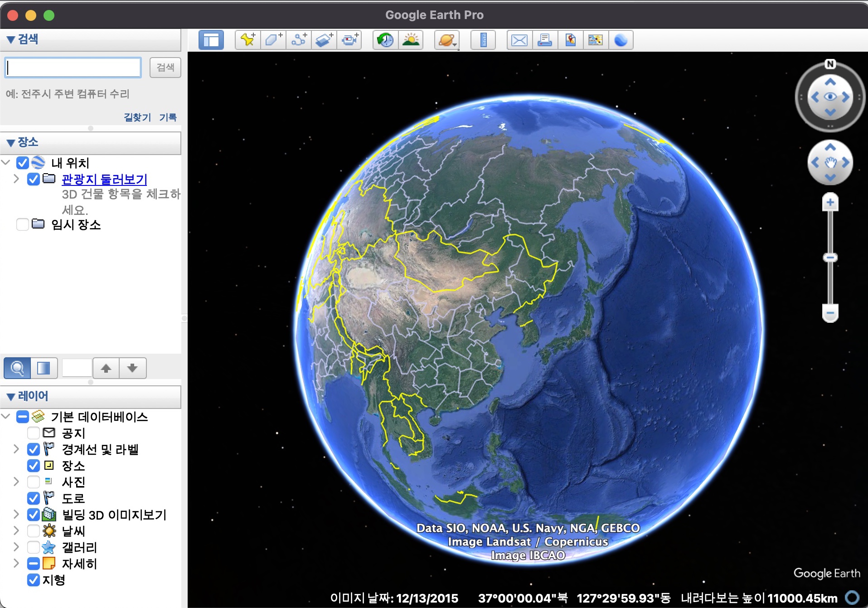Look up arrow on the look joystick
The height and width of the screenshot is (608, 868).
[x=830, y=82]
